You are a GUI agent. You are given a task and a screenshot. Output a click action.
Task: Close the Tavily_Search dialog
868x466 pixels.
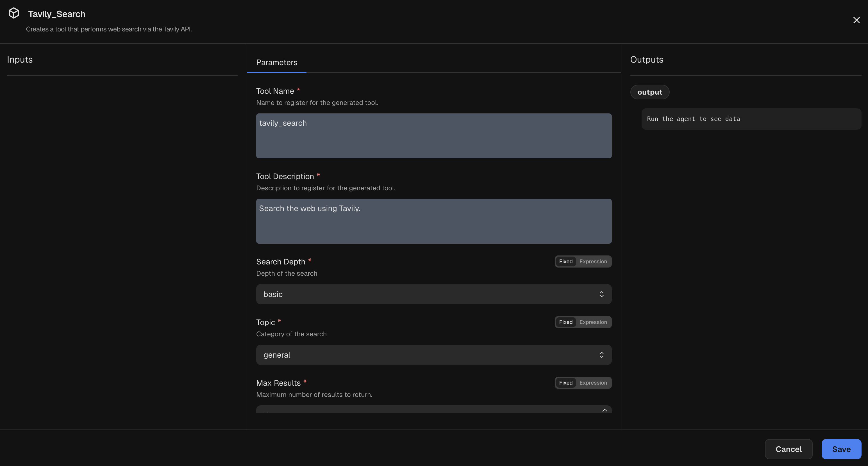click(x=856, y=20)
